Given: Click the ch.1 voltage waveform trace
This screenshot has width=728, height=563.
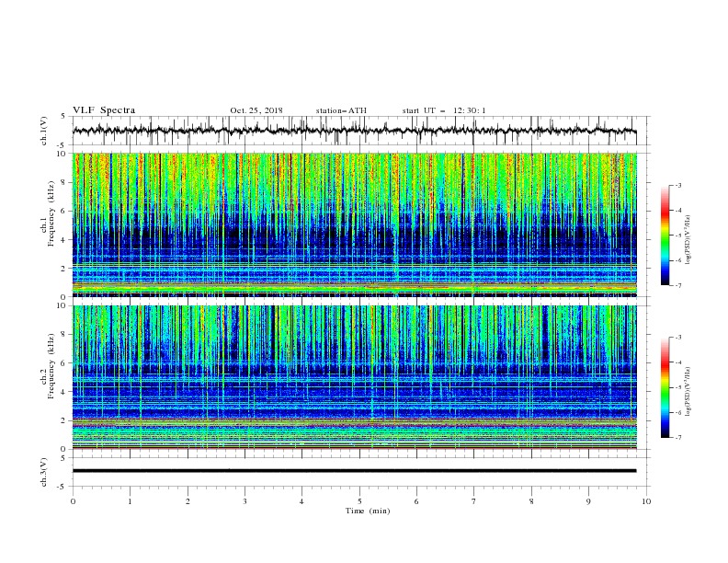Looking at the screenshot, I should coord(354,131).
